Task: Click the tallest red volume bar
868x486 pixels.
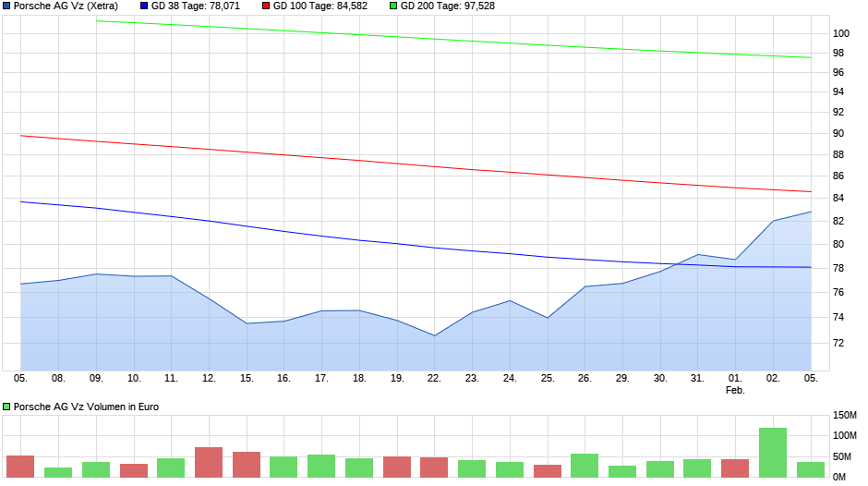Action: click(209, 462)
